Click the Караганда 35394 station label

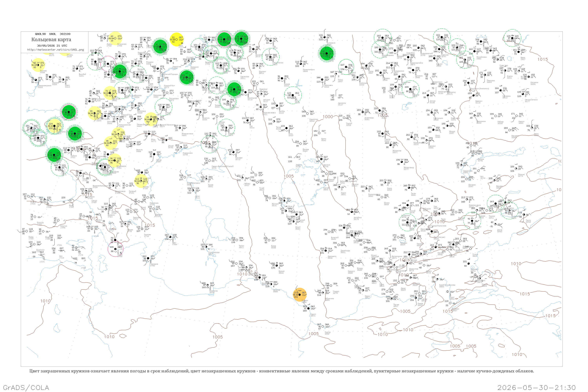455,119
